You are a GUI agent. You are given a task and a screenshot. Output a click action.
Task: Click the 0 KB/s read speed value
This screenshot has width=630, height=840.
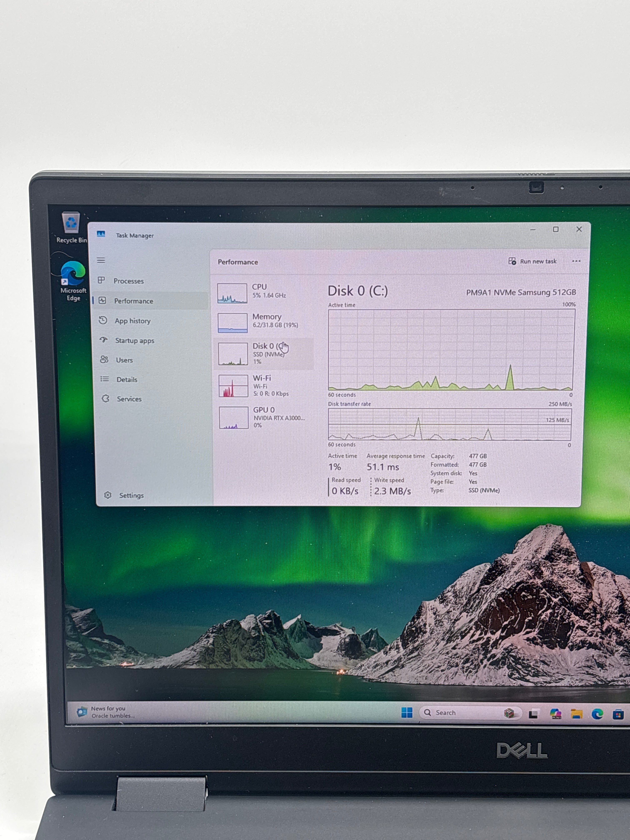345,491
